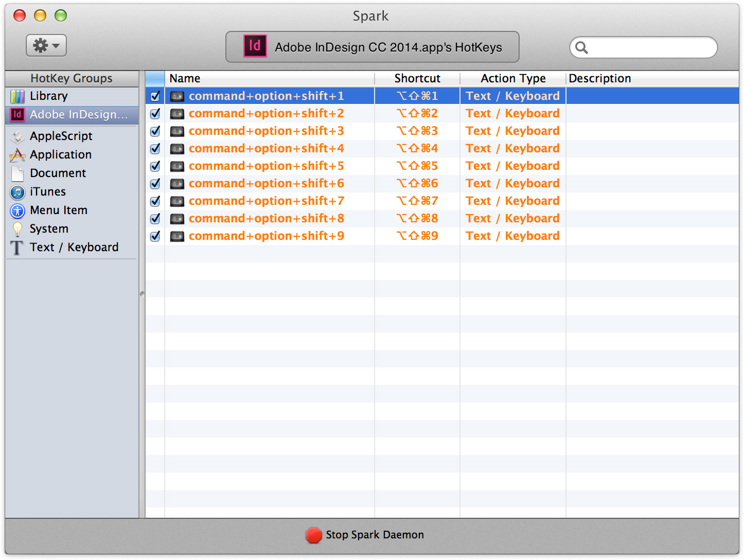Select the command+option+shift+1 name text
Screen dimensions: 744x560
coord(267,96)
